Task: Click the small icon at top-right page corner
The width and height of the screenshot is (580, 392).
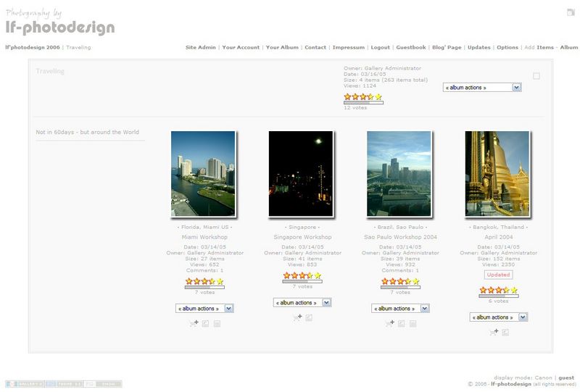Action: point(571,12)
